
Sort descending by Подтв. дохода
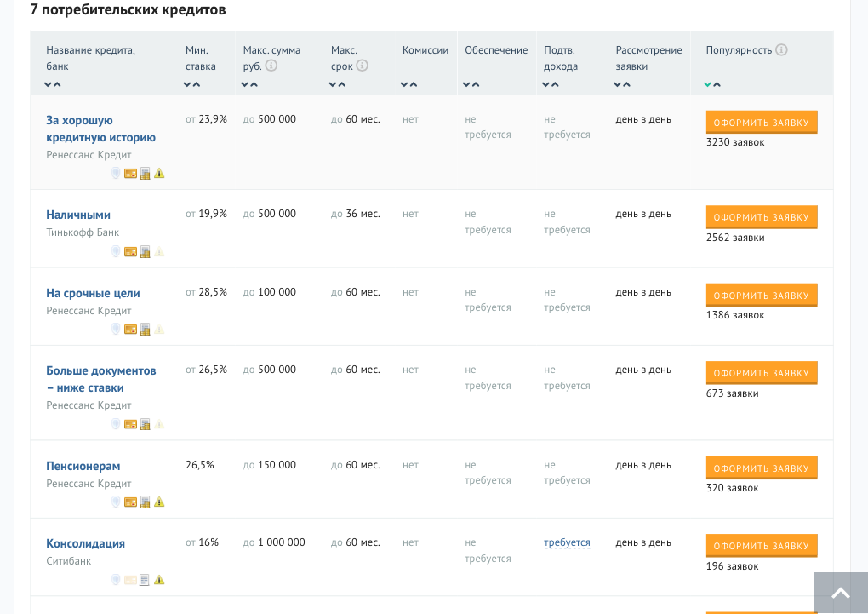545,85
